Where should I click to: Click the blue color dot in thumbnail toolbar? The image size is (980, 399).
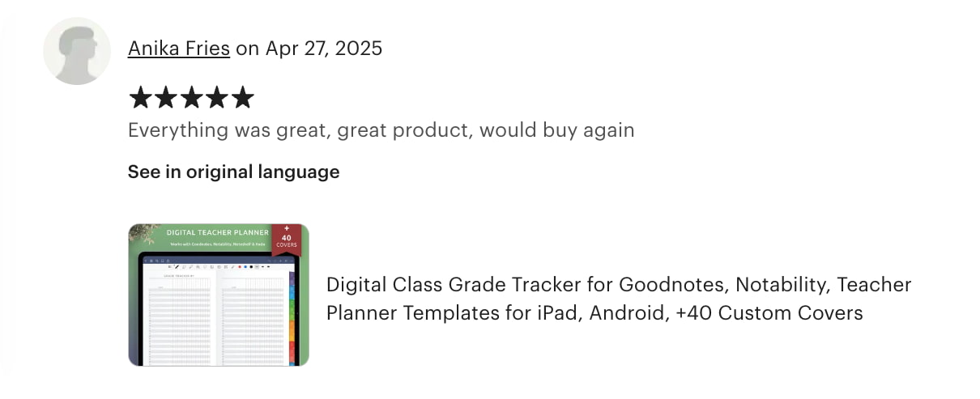click(x=245, y=266)
